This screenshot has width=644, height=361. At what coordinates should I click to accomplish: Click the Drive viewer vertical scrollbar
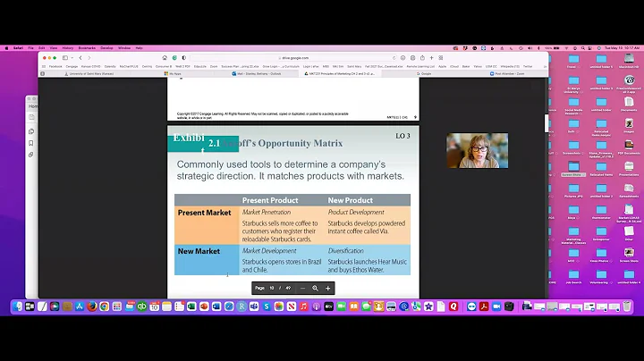click(547, 123)
